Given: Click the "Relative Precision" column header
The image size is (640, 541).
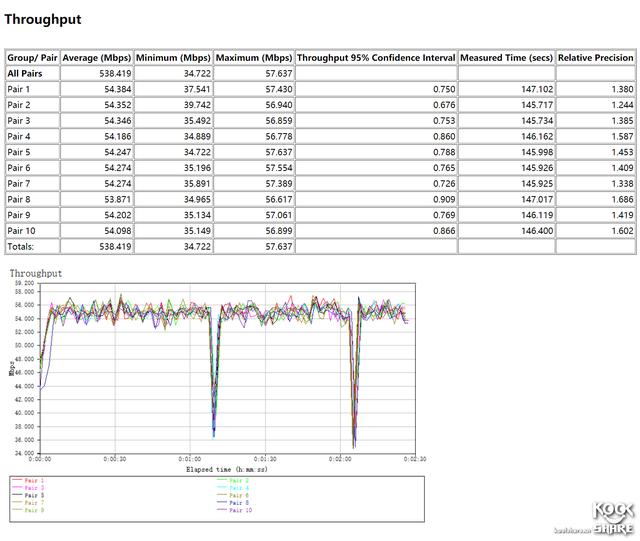Looking at the screenshot, I should 596,58.
